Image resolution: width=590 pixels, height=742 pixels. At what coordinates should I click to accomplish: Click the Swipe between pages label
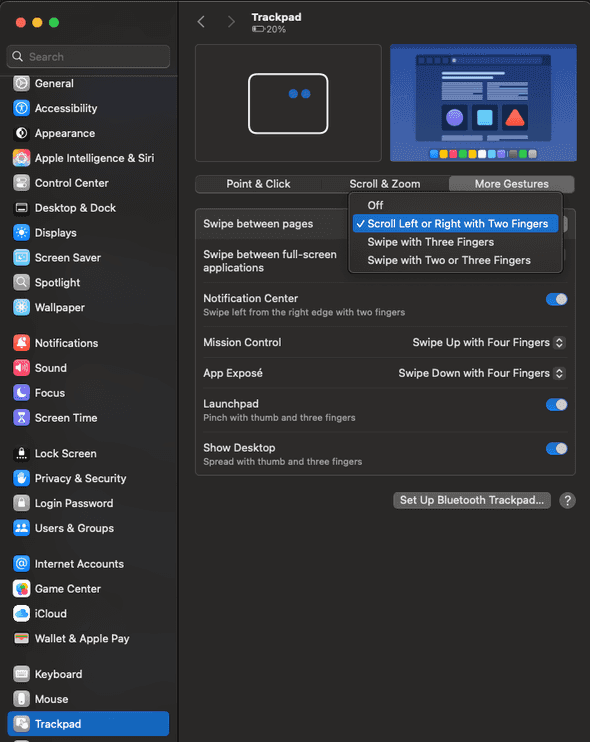(x=258, y=224)
